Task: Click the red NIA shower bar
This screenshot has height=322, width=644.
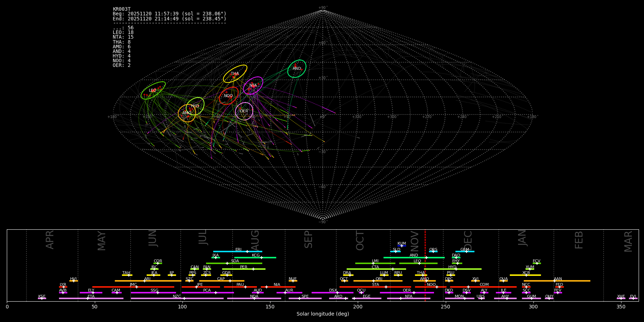Action: click(278, 287)
